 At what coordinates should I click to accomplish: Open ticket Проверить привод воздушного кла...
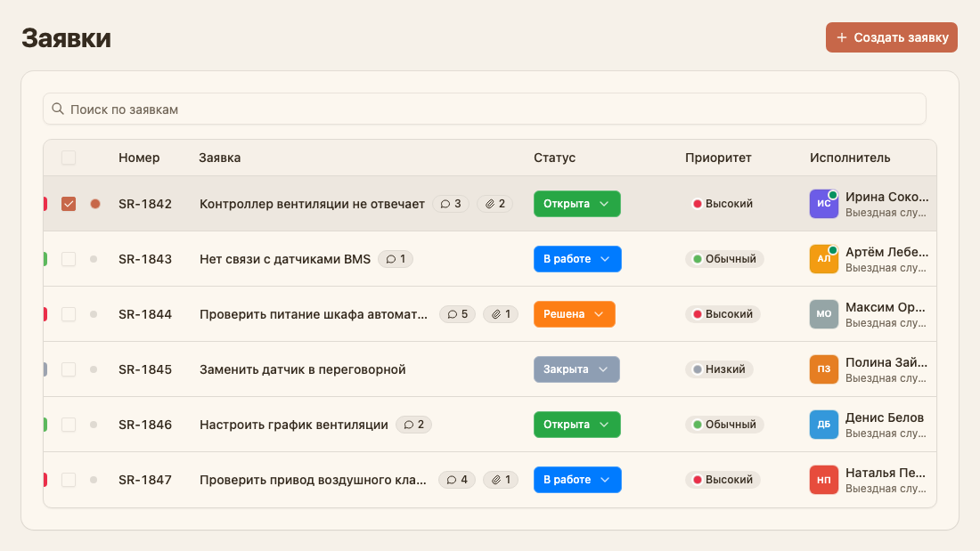[x=313, y=480]
